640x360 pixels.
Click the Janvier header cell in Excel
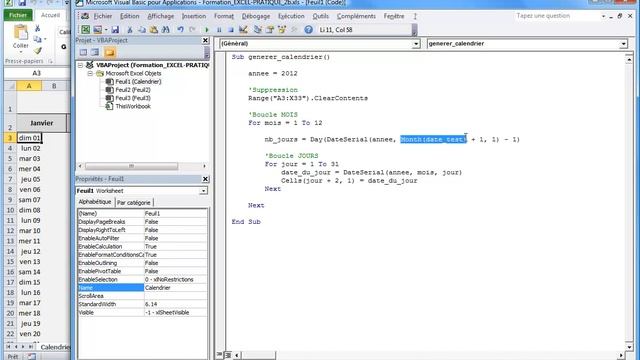coord(42,123)
